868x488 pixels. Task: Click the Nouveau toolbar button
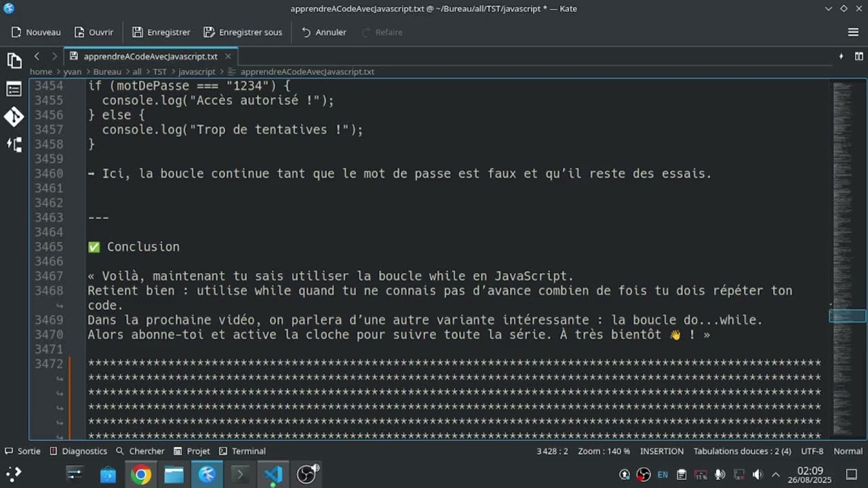point(36,32)
